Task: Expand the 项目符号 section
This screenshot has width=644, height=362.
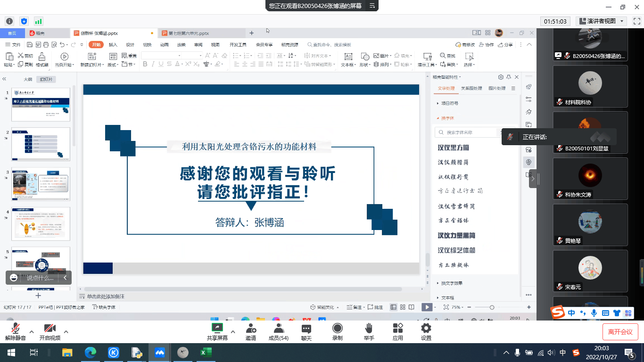Action: tap(449, 103)
